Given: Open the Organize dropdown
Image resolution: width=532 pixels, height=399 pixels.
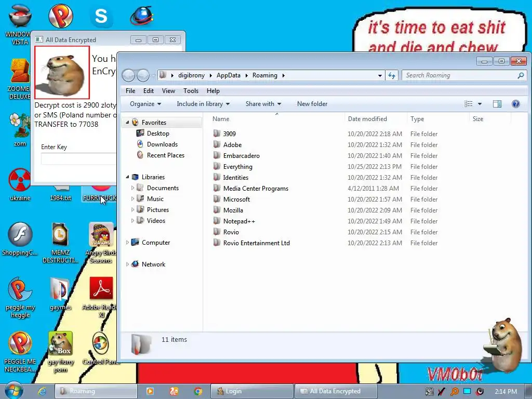Looking at the screenshot, I should [145, 104].
